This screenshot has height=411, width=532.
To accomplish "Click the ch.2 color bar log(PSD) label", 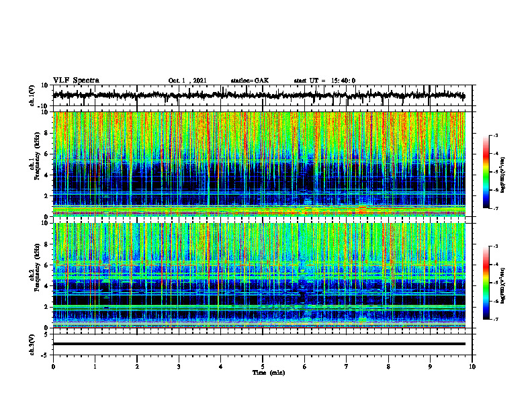I will pos(503,285).
